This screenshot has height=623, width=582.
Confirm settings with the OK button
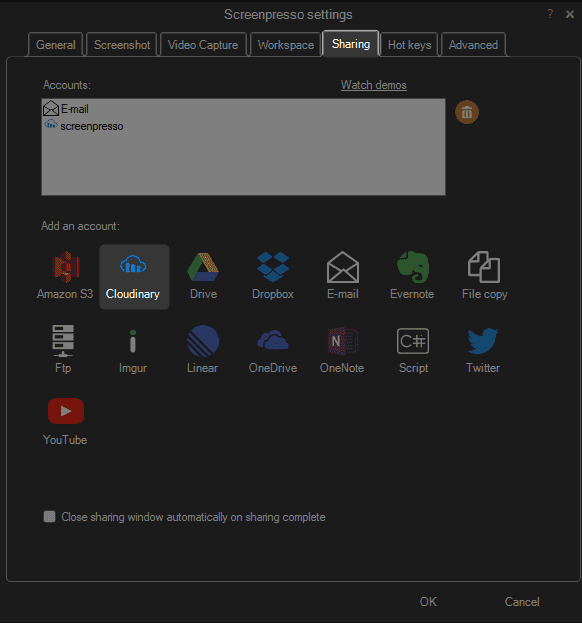point(428,602)
